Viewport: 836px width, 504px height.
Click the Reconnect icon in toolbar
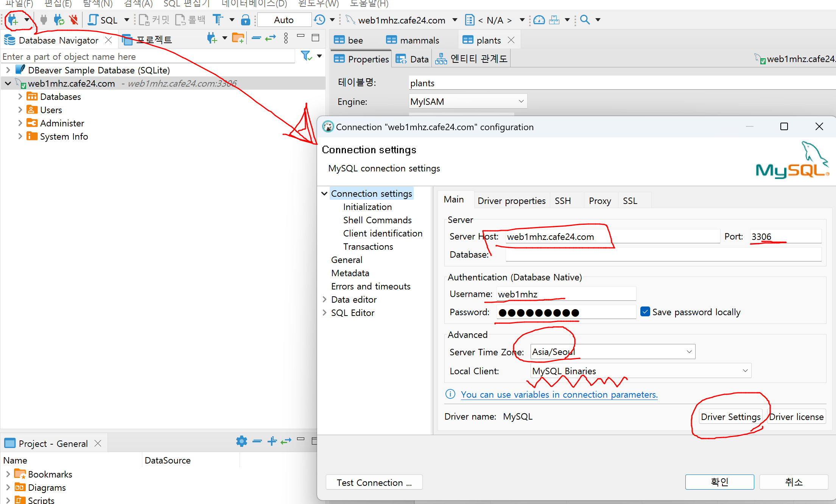(x=59, y=20)
